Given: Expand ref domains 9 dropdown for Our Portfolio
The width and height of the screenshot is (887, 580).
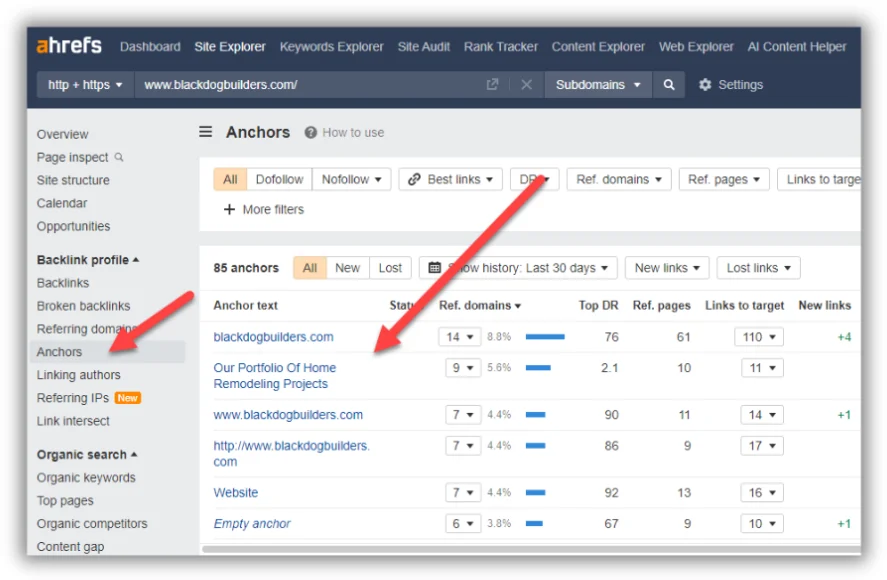Looking at the screenshot, I should tap(463, 368).
